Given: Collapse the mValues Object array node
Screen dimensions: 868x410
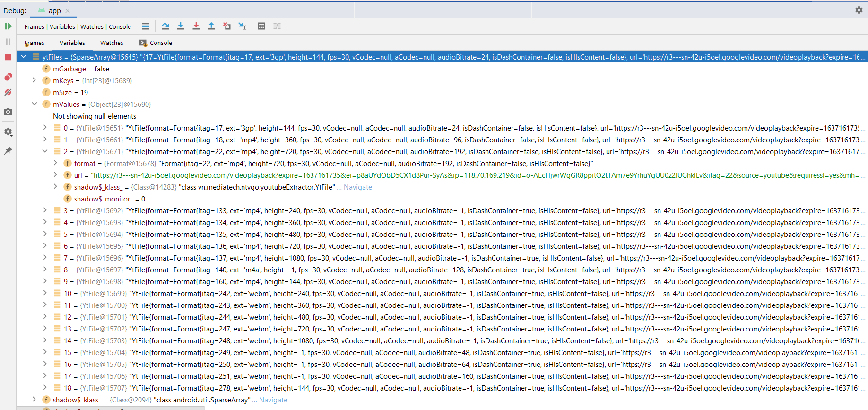Looking at the screenshot, I should pyautogui.click(x=34, y=104).
